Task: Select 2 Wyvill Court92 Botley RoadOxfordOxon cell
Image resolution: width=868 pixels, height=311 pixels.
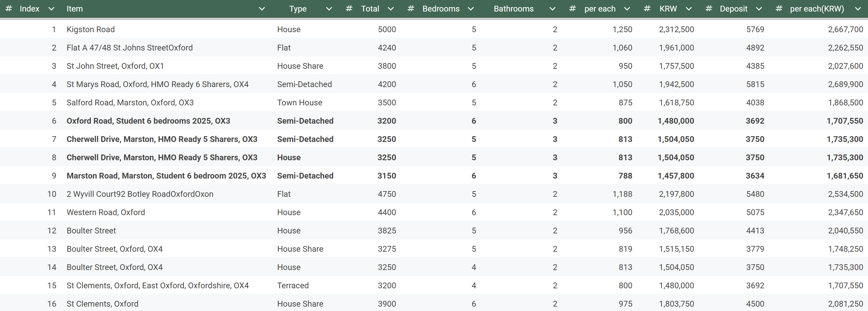Action: tap(140, 194)
